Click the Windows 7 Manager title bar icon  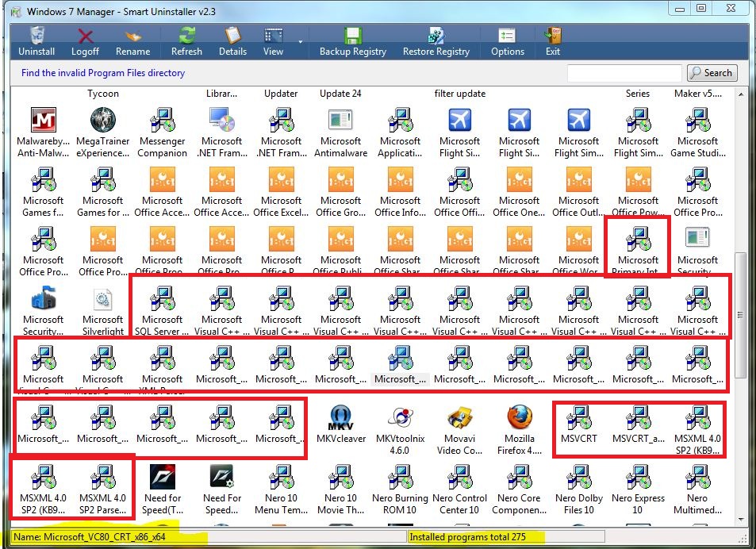17,11
